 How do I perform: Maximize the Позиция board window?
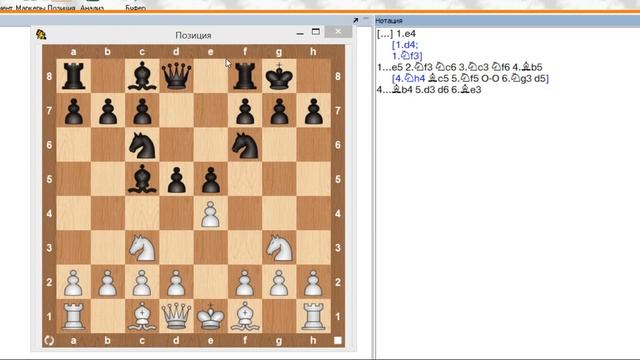[316, 32]
